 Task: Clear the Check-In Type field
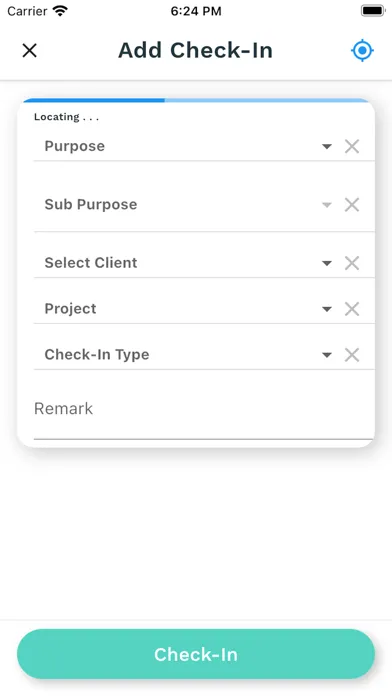(352, 355)
